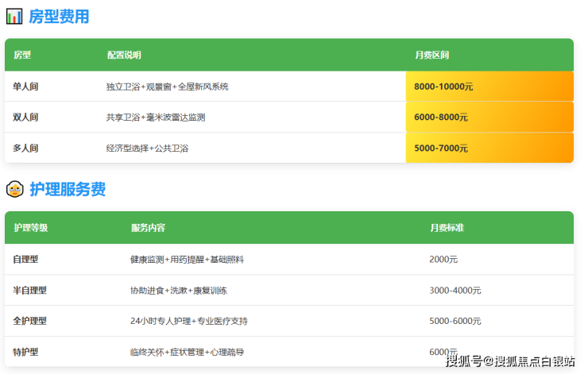The width and height of the screenshot is (588, 374).
Task: Click the 房型 column header
Action: [x=22, y=55]
